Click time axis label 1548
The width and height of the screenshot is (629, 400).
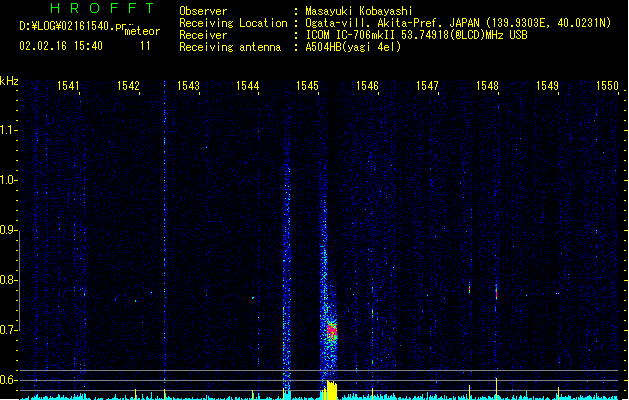pos(487,85)
